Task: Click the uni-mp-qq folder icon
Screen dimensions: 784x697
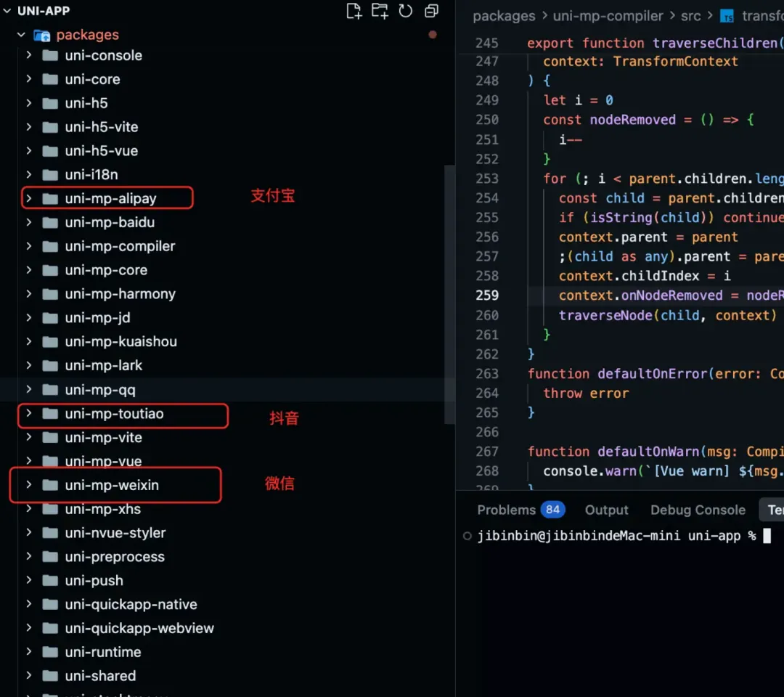Action: click(50, 389)
